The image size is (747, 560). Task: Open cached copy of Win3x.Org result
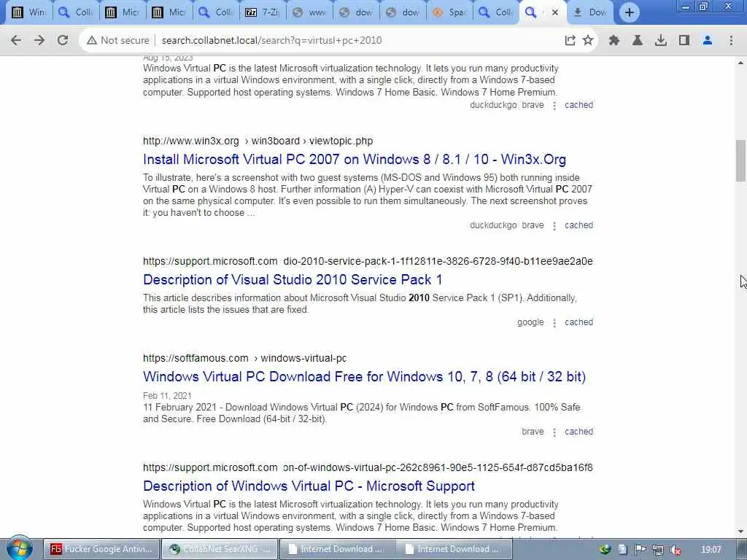pyautogui.click(x=578, y=225)
